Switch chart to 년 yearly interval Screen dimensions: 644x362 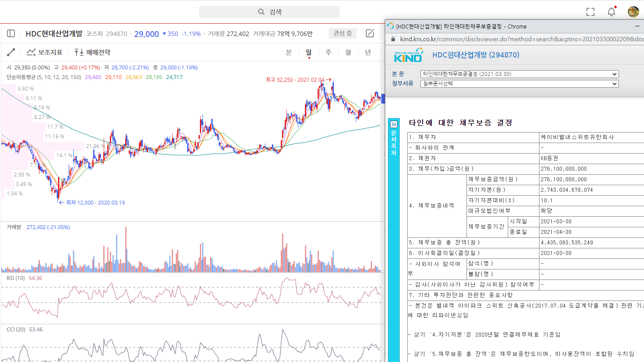(x=368, y=52)
